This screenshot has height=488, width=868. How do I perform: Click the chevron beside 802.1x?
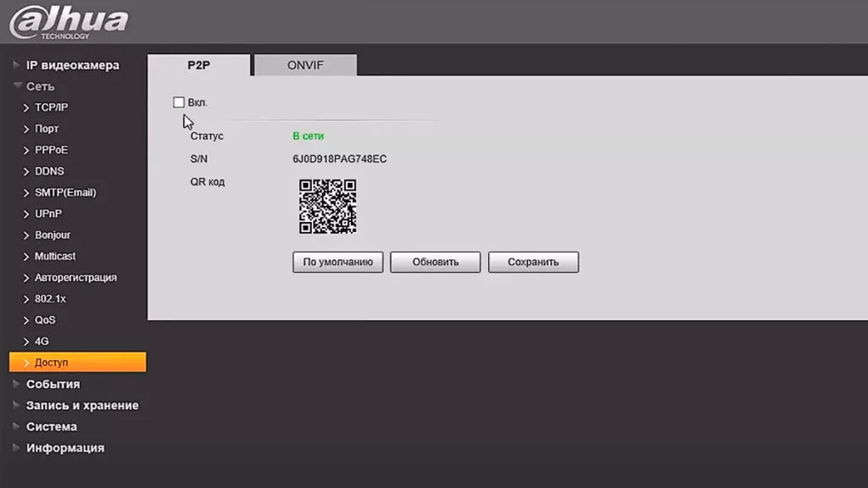click(x=26, y=299)
